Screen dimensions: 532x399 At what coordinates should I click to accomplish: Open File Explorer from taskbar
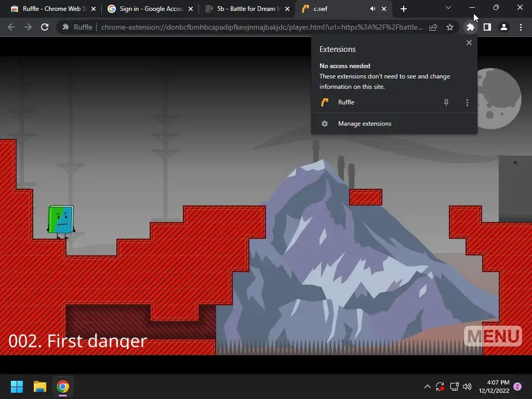coord(39,387)
